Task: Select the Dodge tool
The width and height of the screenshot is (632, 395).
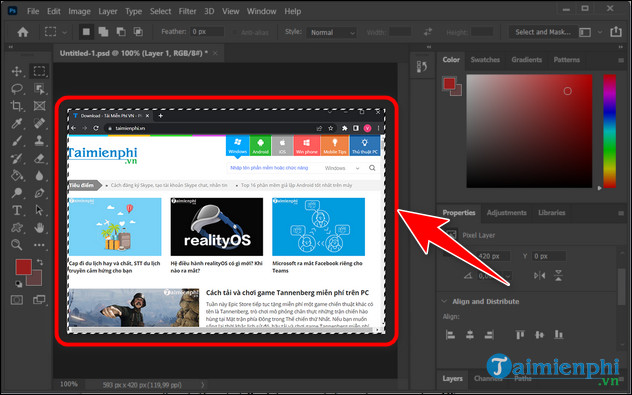Action: click(x=17, y=193)
